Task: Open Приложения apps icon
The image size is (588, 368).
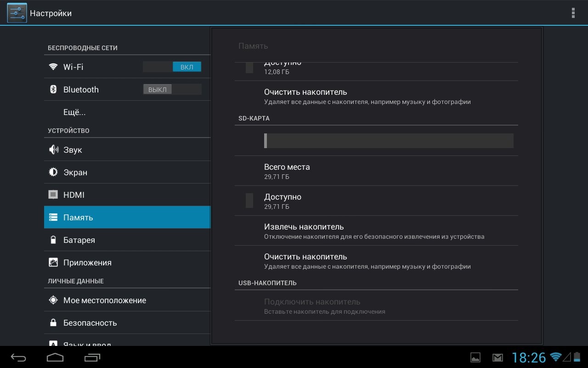Action: pos(53,263)
